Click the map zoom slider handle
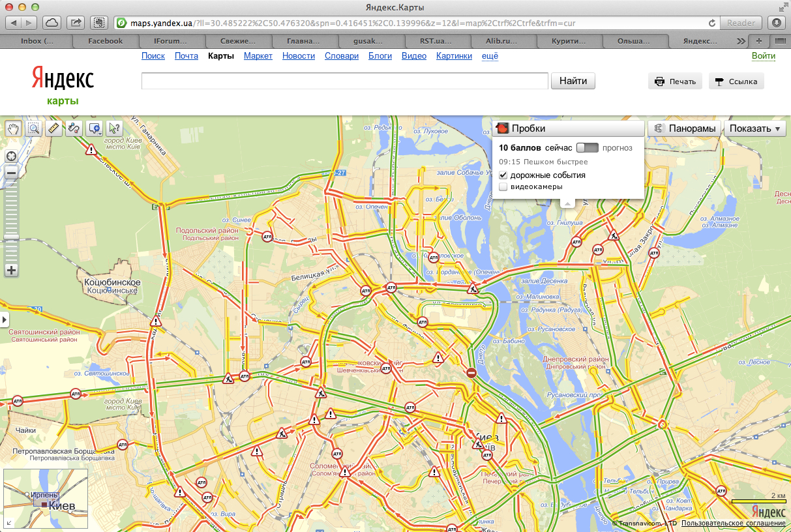 coord(11,237)
